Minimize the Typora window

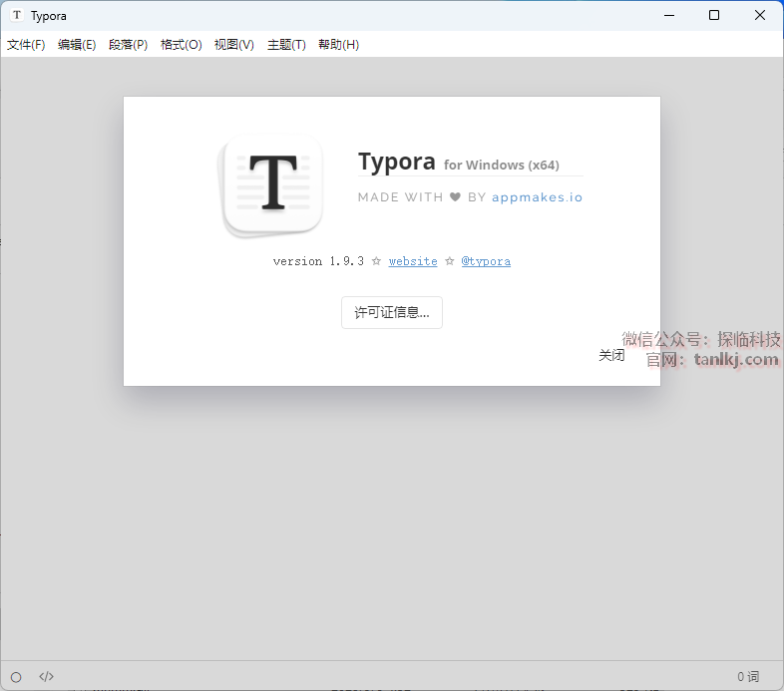(667, 15)
